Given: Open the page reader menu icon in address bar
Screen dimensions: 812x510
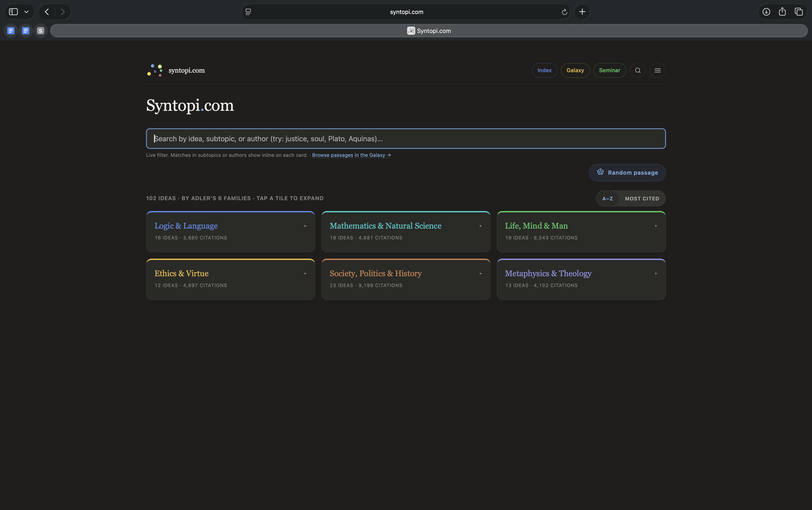Looking at the screenshot, I should click(248, 12).
